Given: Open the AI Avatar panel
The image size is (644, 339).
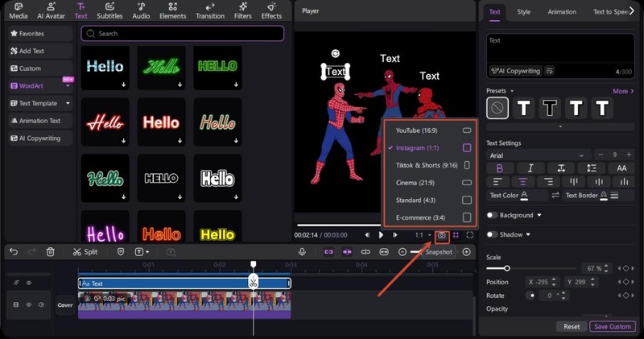Looking at the screenshot, I should (51, 11).
